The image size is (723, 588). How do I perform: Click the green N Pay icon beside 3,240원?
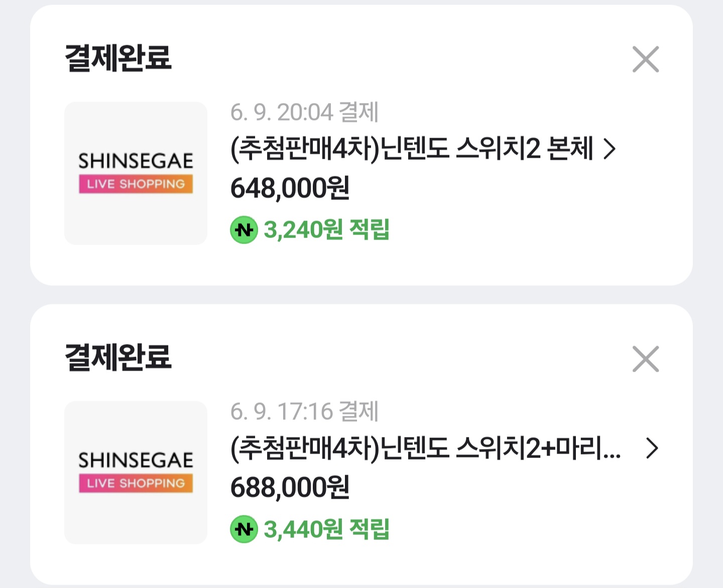pyautogui.click(x=244, y=230)
